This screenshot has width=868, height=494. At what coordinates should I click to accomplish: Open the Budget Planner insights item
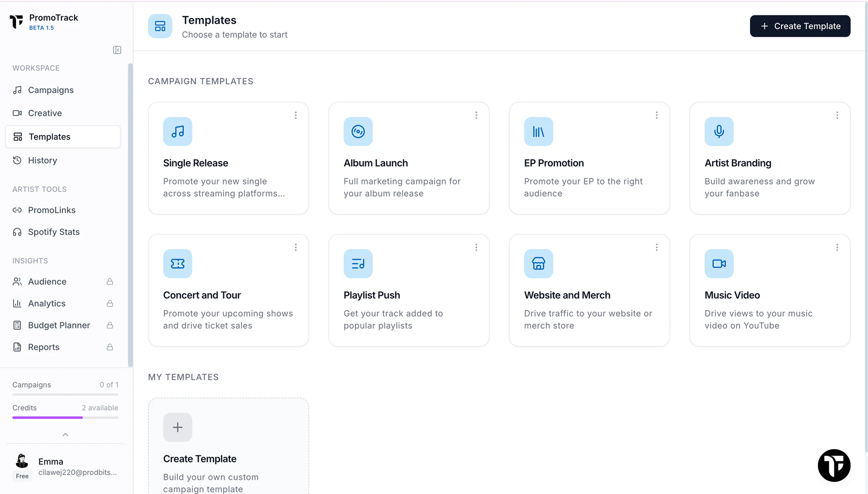(x=63, y=325)
